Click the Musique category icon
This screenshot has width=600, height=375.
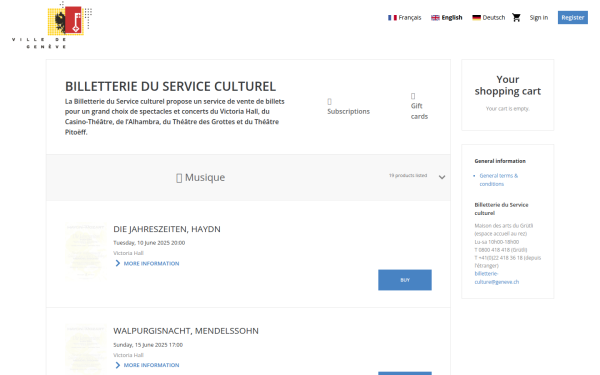click(179, 178)
